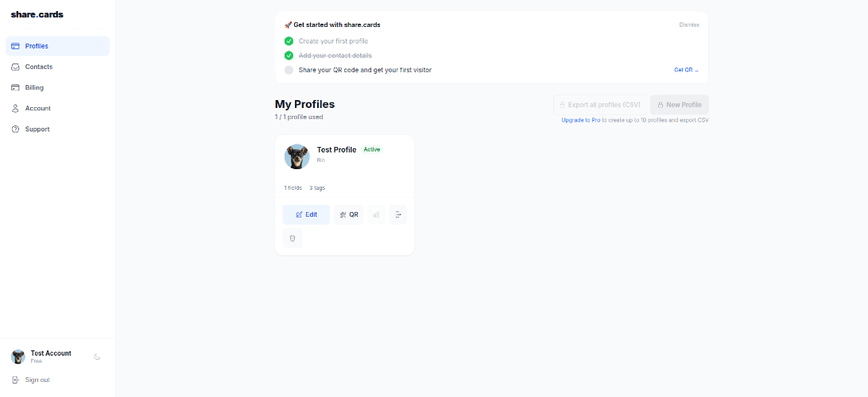868x397 pixels.
Task: Click the New Profile button
Action: click(679, 105)
